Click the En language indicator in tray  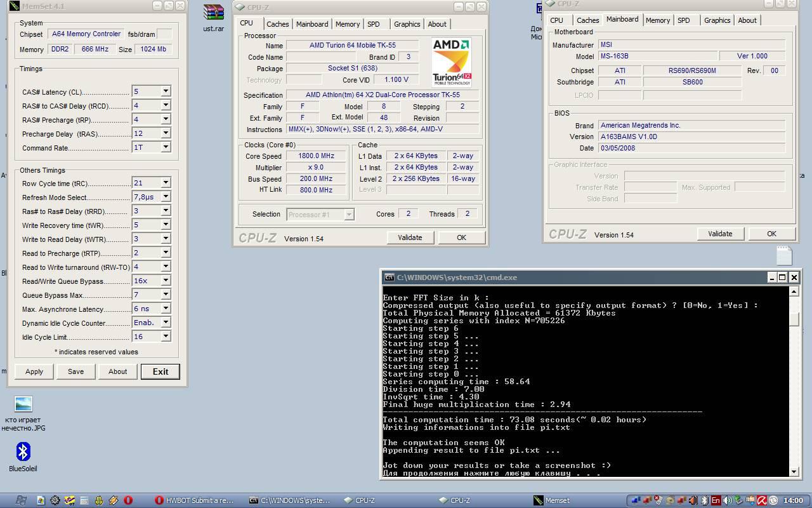716,500
